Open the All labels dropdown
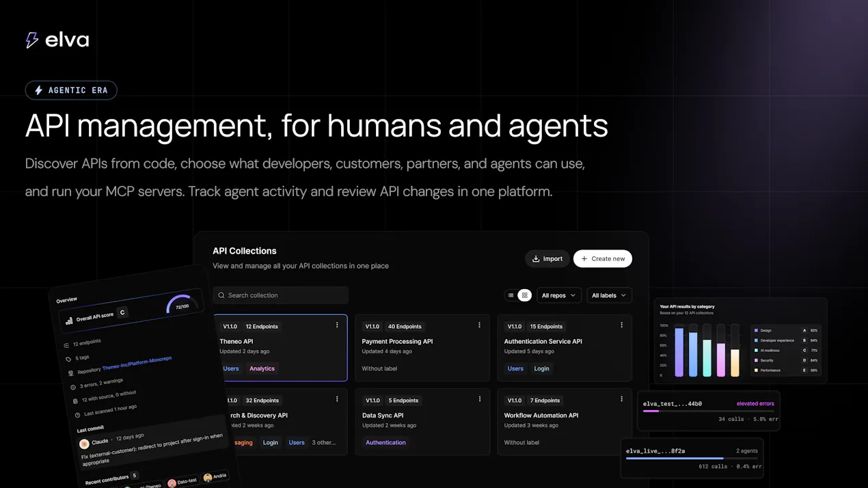 tap(608, 295)
